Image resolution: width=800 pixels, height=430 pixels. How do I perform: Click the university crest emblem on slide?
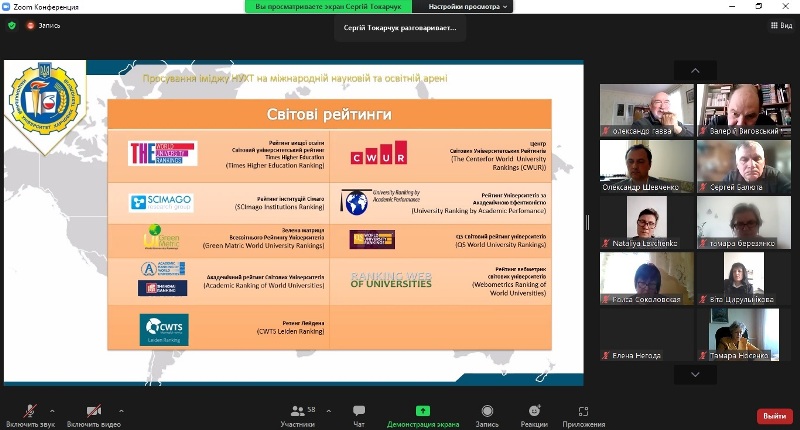pos(45,100)
